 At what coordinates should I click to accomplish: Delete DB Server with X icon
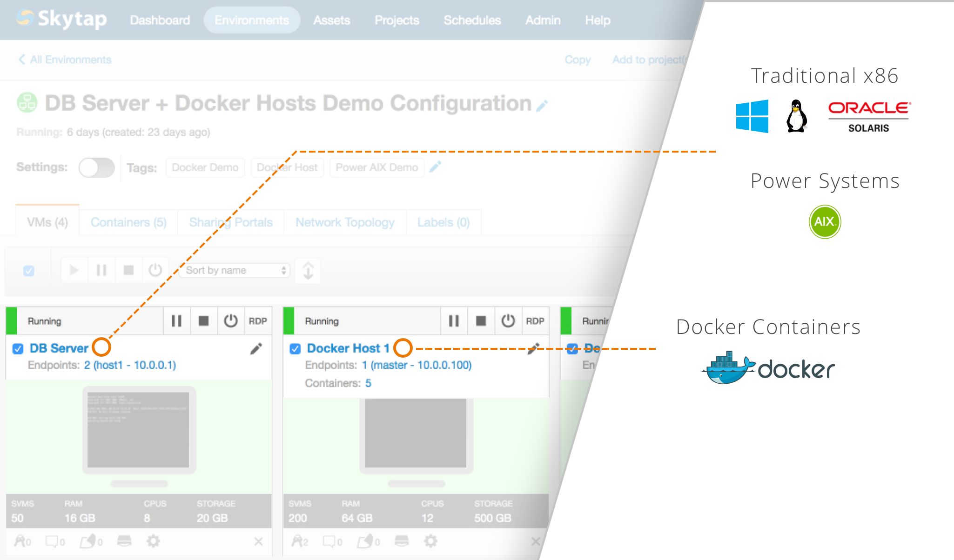258,541
